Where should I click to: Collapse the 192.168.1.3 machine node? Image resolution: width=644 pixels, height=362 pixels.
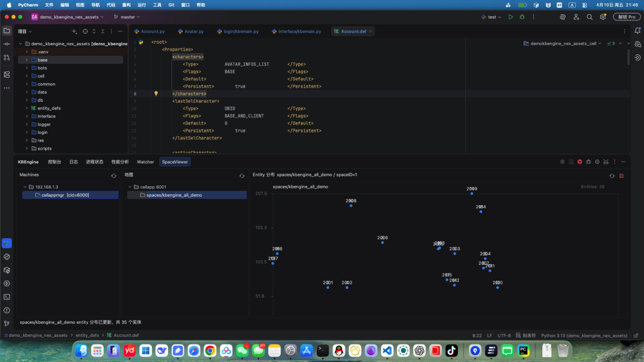click(25, 187)
